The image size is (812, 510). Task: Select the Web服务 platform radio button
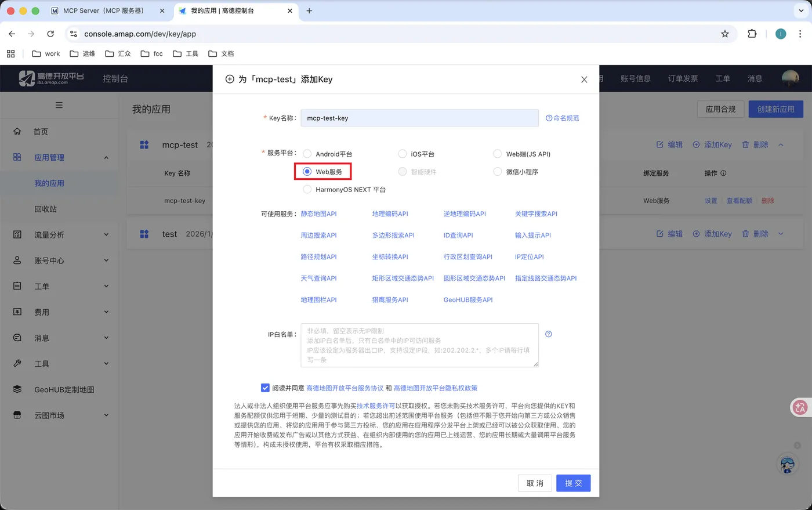click(x=307, y=172)
